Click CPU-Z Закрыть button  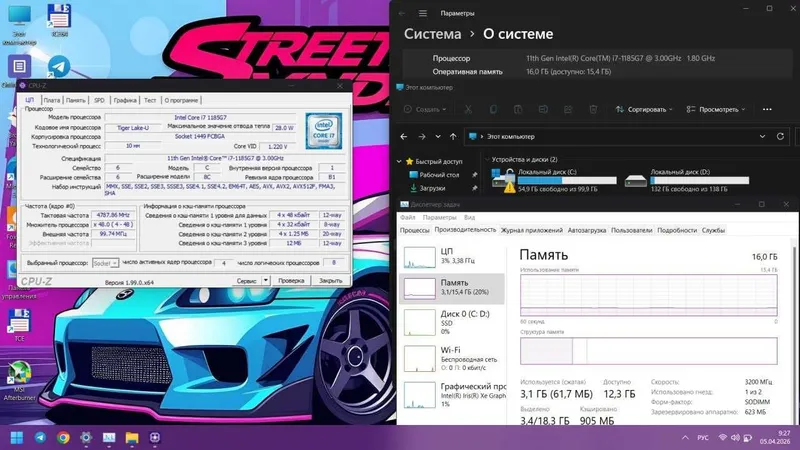[331, 281]
